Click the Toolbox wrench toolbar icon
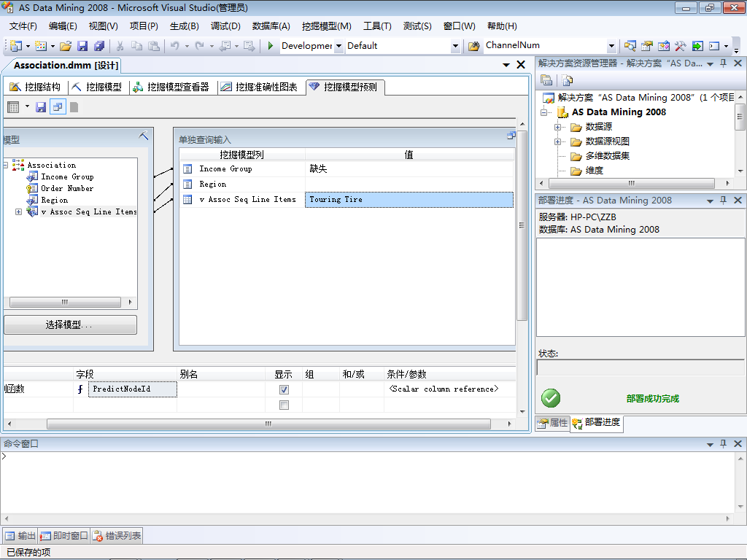 pos(681,46)
